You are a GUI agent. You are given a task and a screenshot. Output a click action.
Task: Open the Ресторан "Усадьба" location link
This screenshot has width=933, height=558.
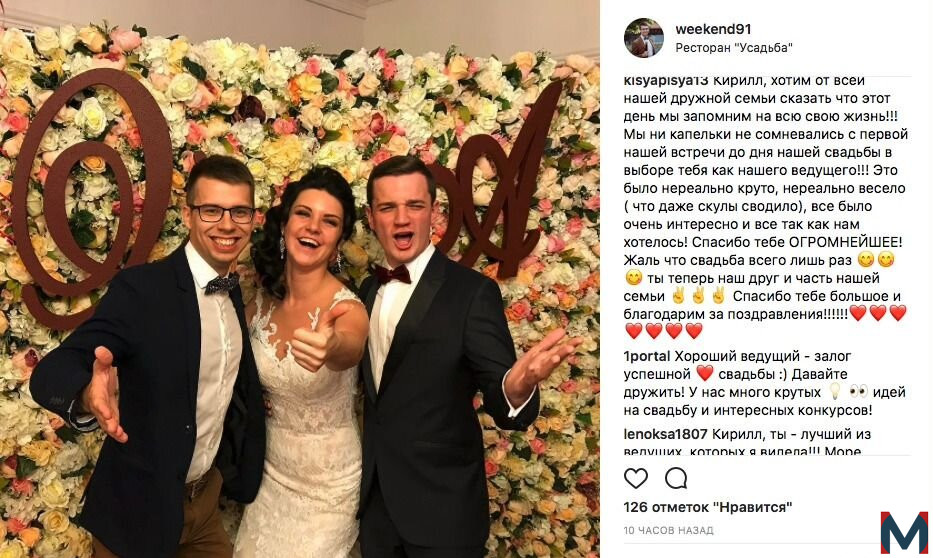pos(734,48)
